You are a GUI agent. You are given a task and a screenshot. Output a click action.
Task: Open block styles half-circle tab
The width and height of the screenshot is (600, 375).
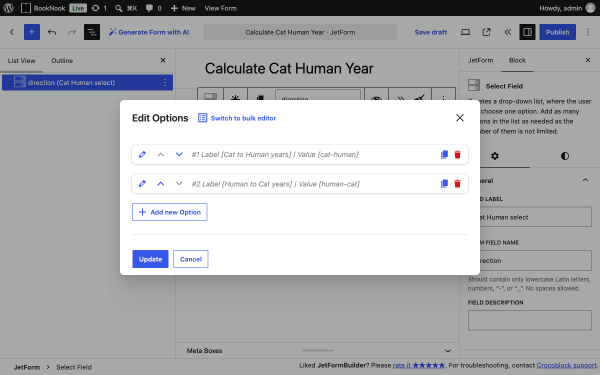[x=565, y=156]
